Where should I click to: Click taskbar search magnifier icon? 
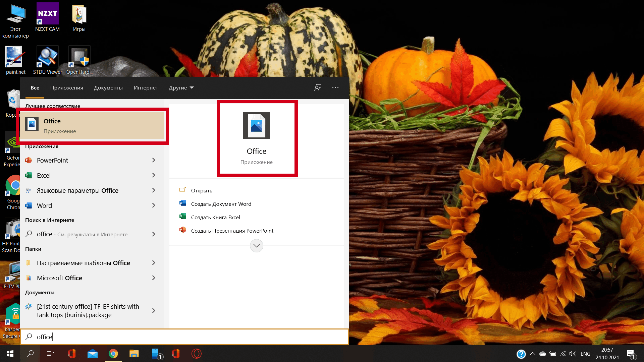click(x=30, y=354)
